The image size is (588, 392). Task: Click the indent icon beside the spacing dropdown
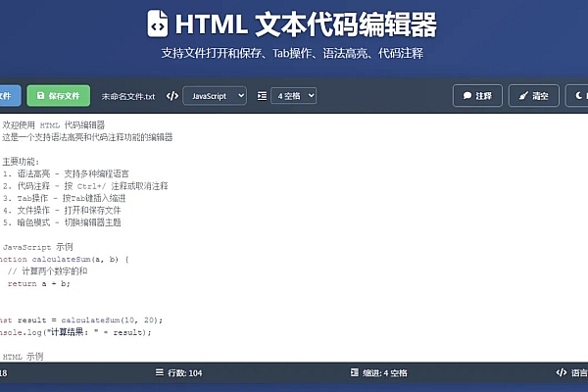click(x=262, y=96)
